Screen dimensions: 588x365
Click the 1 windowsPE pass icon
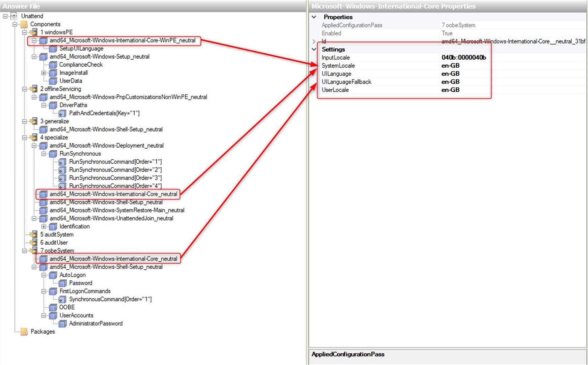pyautogui.click(x=33, y=32)
